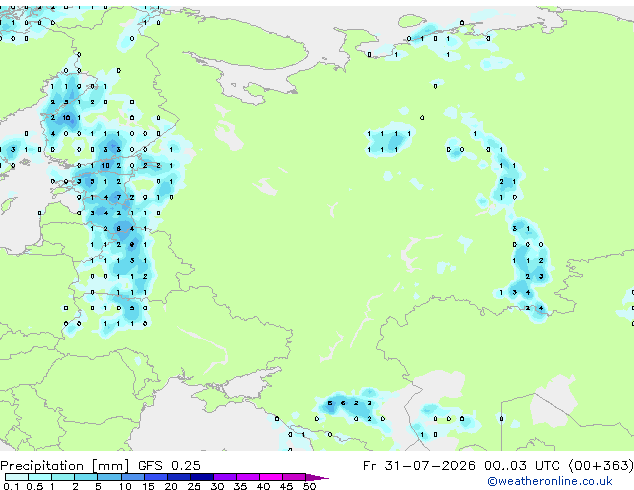
Task: Click the 35–40 mm violet legend swatch
Action: tap(248, 477)
